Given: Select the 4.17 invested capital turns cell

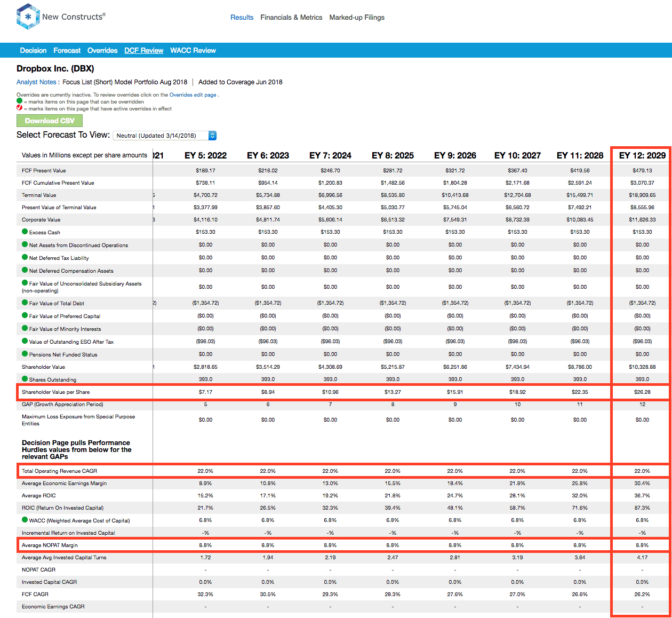Looking at the screenshot, I should point(642,558).
